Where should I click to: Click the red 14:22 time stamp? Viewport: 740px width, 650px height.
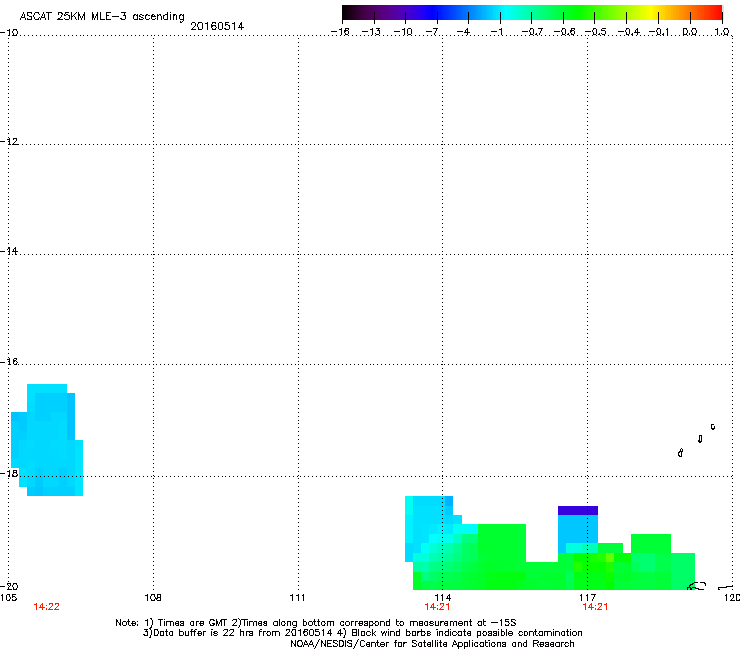pyautogui.click(x=46, y=607)
